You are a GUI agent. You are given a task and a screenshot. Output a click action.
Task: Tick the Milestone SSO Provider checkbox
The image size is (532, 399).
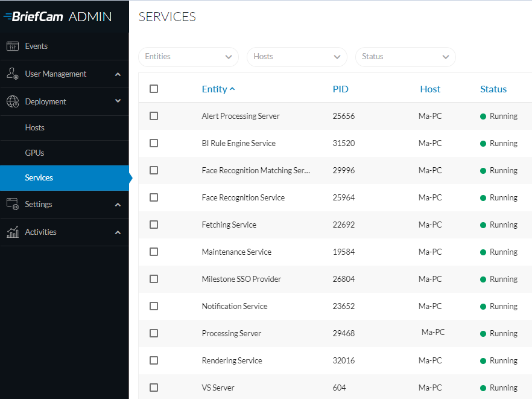tap(154, 279)
